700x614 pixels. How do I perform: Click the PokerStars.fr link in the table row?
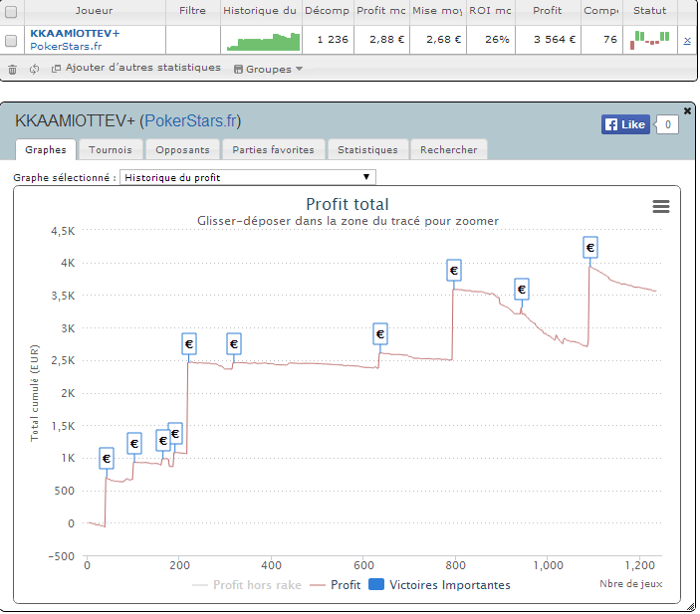pos(66,47)
